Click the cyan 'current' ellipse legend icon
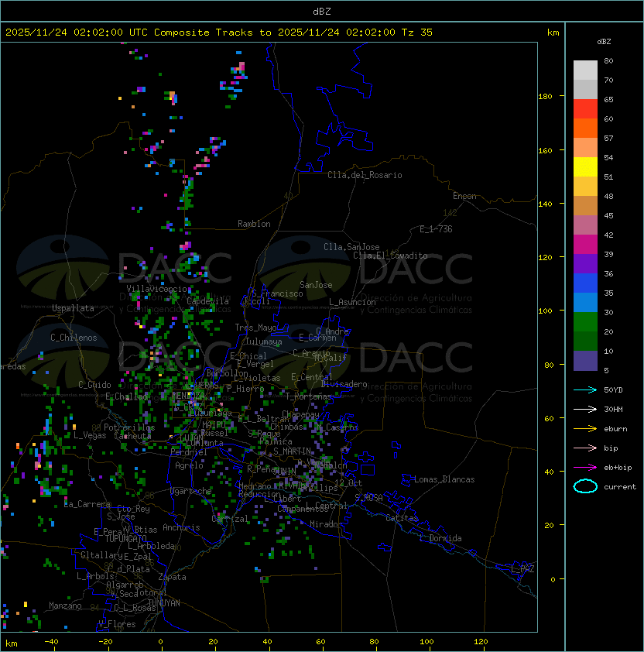This screenshot has width=644, height=652. [x=585, y=486]
